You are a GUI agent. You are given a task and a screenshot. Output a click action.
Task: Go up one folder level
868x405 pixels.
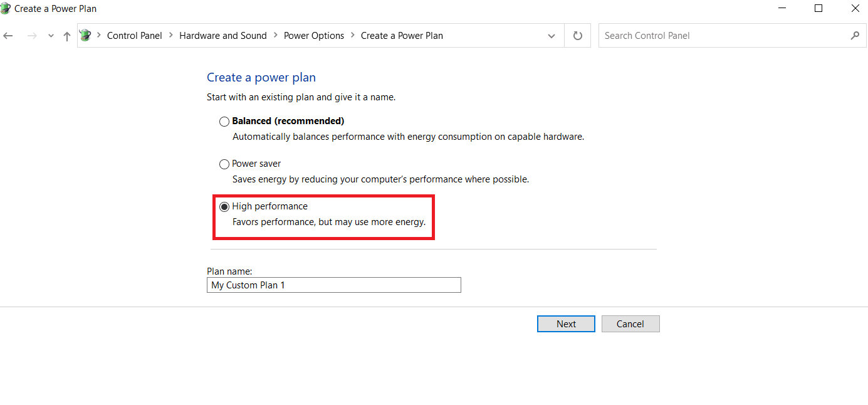pyautogui.click(x=67, y=36)
